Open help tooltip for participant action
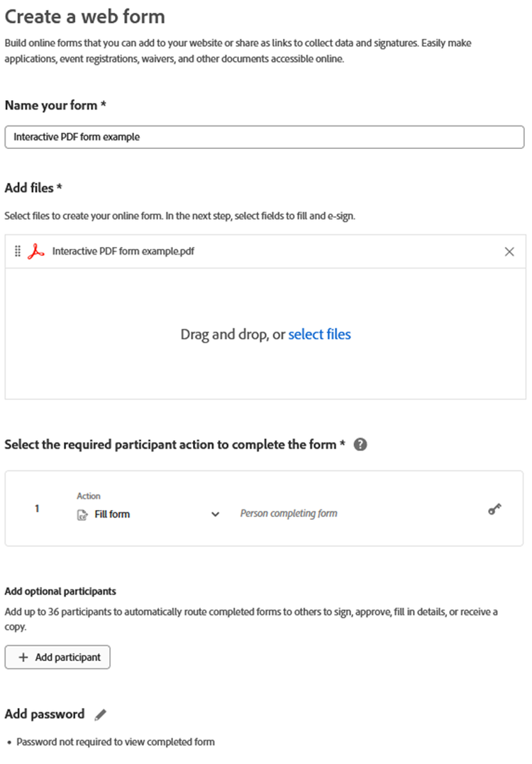Viewport: 532px width, 764px height. [x=360, y=445]
